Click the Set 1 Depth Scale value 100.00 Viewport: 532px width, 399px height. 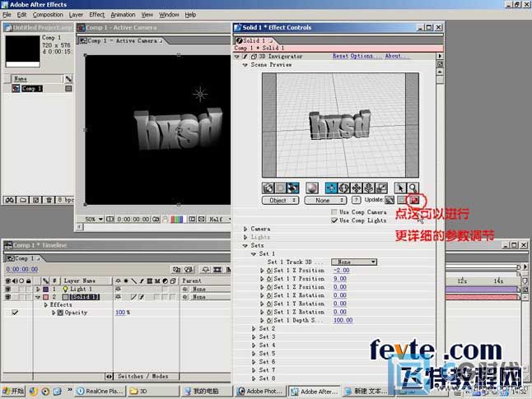(343, 320)
